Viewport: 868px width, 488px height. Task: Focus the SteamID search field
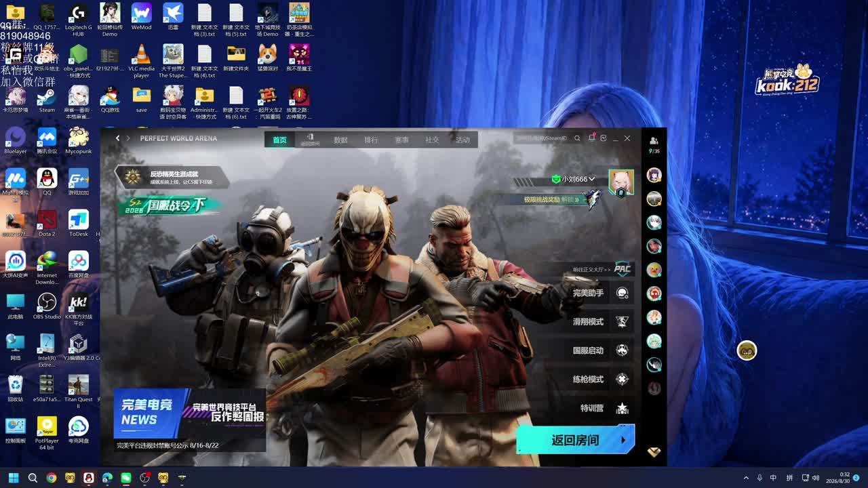coord(542,138)
